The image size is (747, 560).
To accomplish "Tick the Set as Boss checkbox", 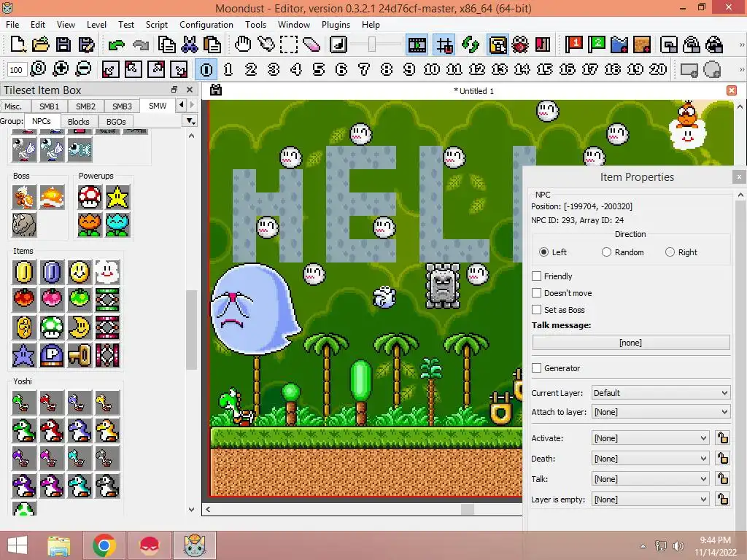I will click(536, 309).
